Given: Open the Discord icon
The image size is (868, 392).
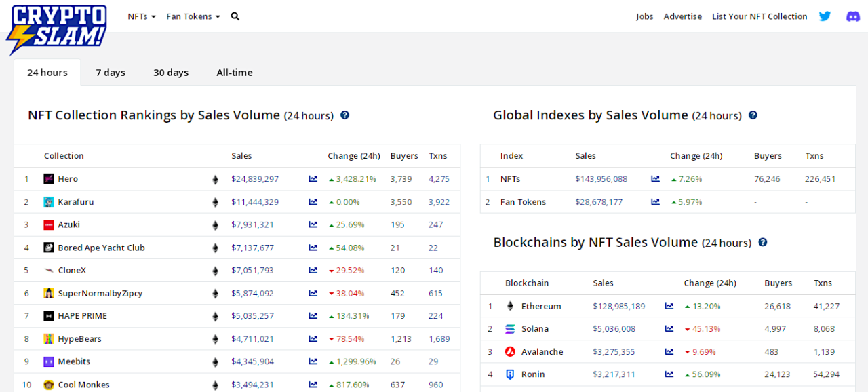Looking at the screenshot, I should tap(852, 15).
